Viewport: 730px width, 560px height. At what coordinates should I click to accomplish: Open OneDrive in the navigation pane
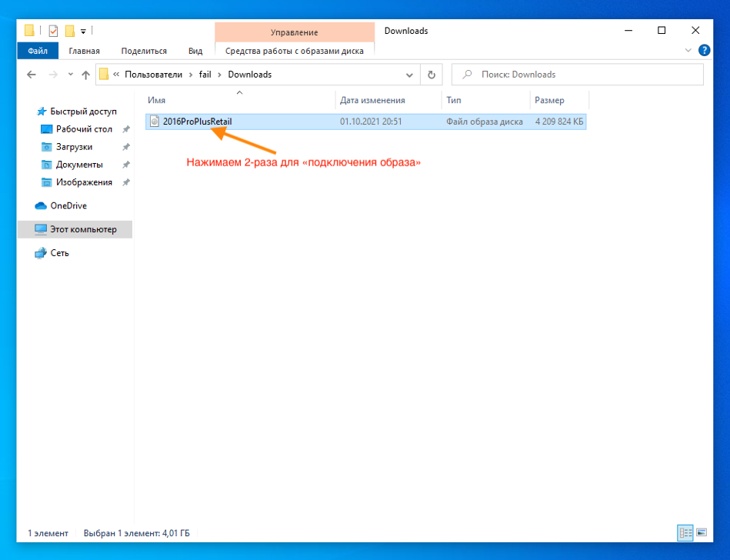(68, 205)
